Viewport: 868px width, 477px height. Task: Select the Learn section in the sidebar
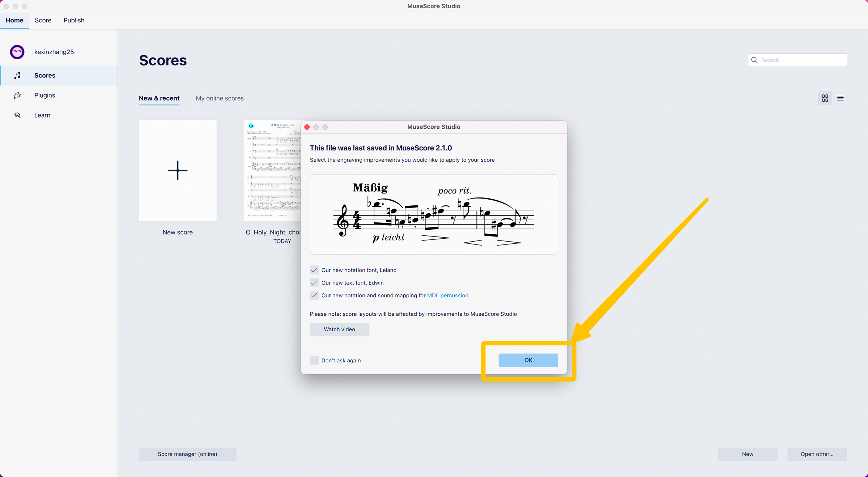click(42, 115)
